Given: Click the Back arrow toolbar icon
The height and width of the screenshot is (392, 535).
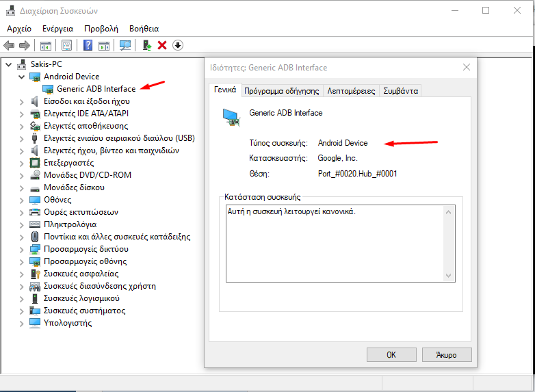Looking at the screenshot, I should click(x=9, y=46).
